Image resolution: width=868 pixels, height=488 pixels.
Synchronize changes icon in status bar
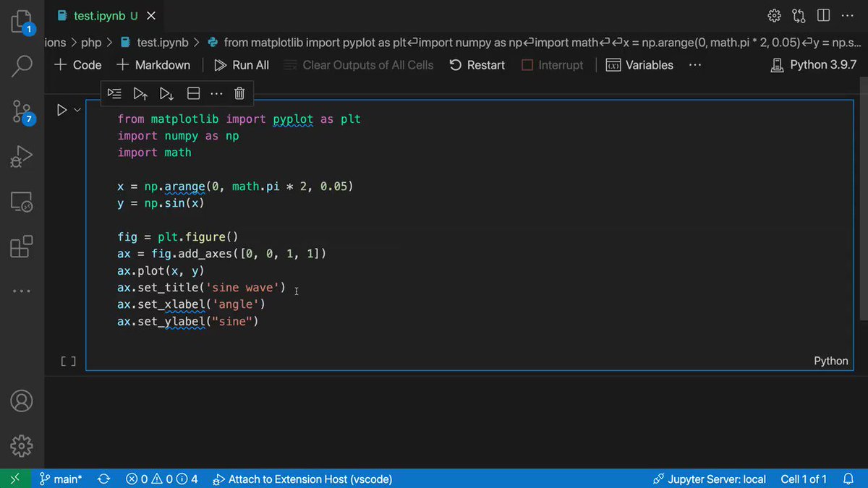(104, 479)
